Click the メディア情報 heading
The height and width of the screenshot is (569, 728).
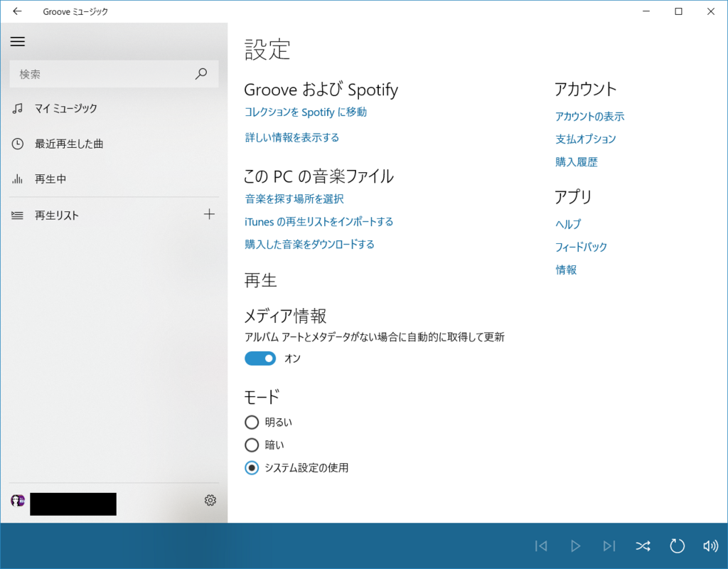pyautogui.click(x=286, y=316)
